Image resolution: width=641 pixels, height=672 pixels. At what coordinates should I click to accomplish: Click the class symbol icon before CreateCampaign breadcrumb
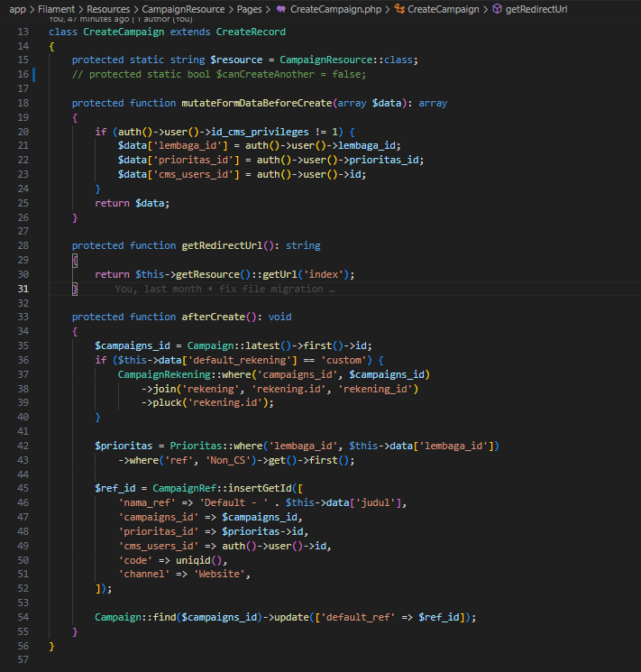click(x=399, y=9)
